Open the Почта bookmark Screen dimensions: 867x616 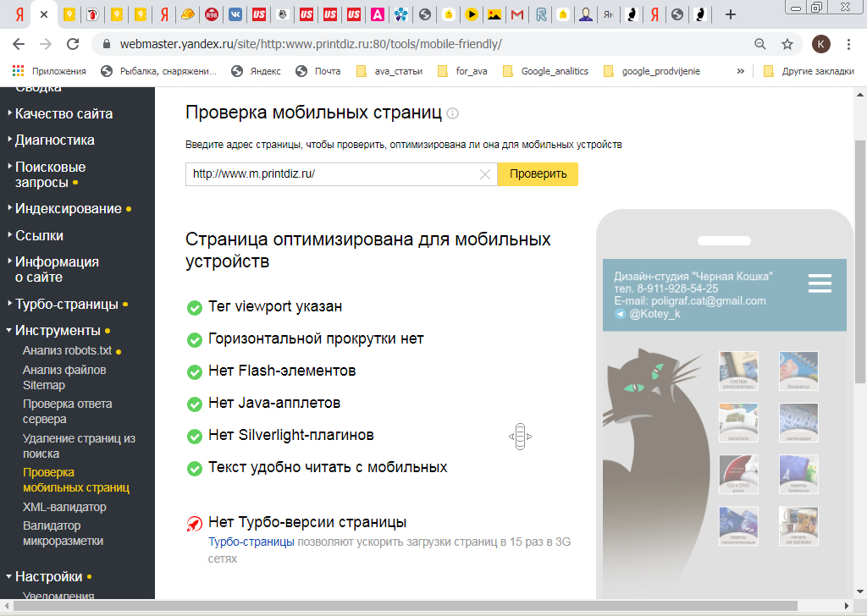(318, 71)
